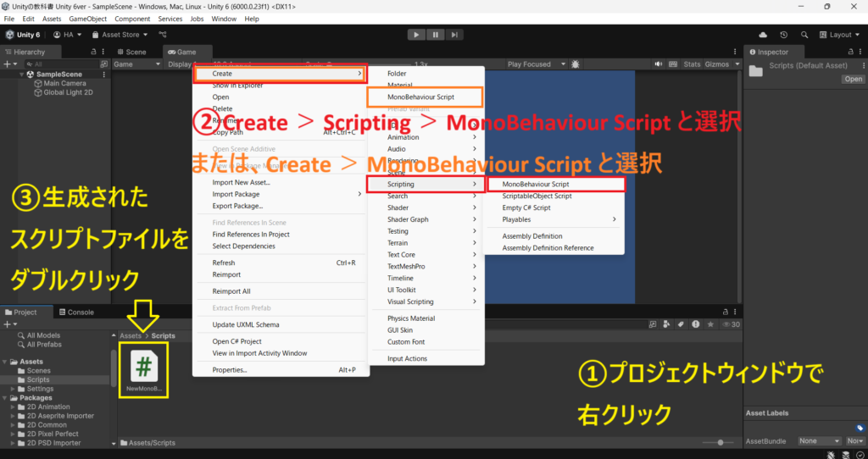This screenshot has height=459, width=868.
Task: Open the Scripts asset kebab menu in Inspector
Action: coord(864,65)
